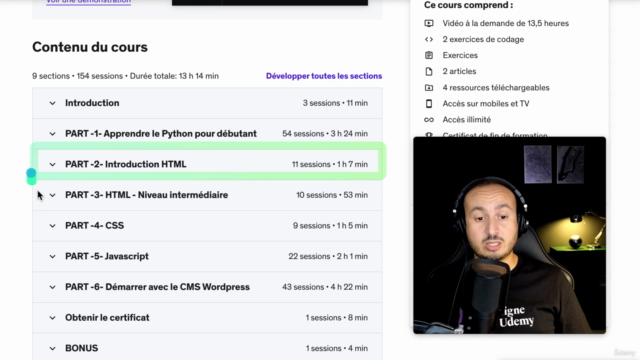This screenshot has width=640, height=360.
Task: Click 2 articles text
Action: pos(459,71)
